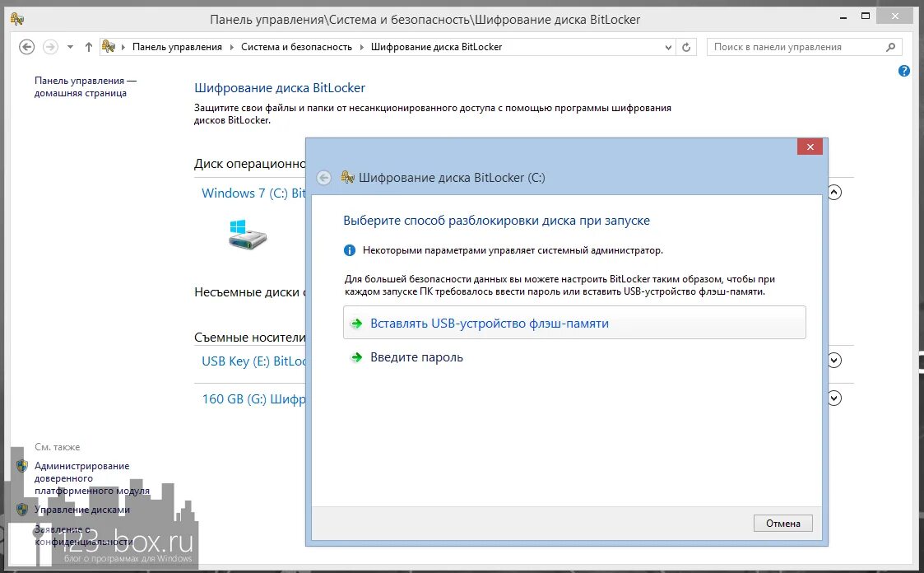Open 'Заявление о конфиденциальности' link
Screen dimensions: 924x573
click(x=83, y=535)
